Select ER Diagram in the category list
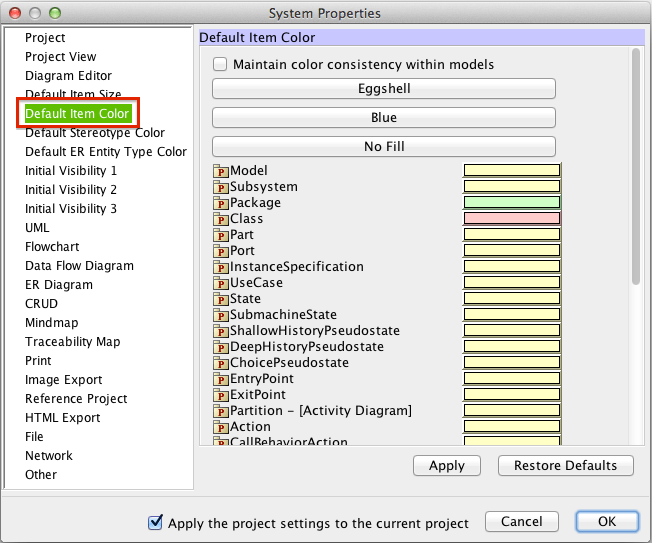Viewport: 652px width, 543px height. point(59,285)
